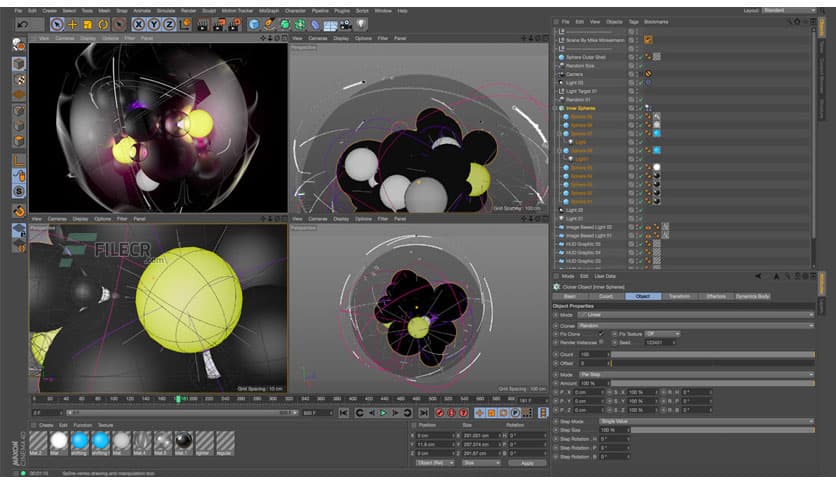The image size is (836, 484).
Task: Click the green timeline playhead marker
Action: (178, 399)
